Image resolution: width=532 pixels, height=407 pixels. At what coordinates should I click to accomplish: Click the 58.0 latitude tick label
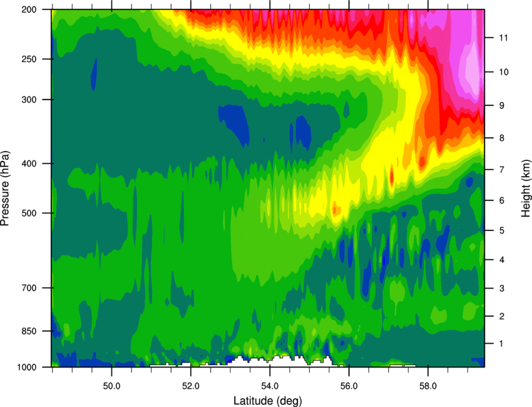(428, 386)
